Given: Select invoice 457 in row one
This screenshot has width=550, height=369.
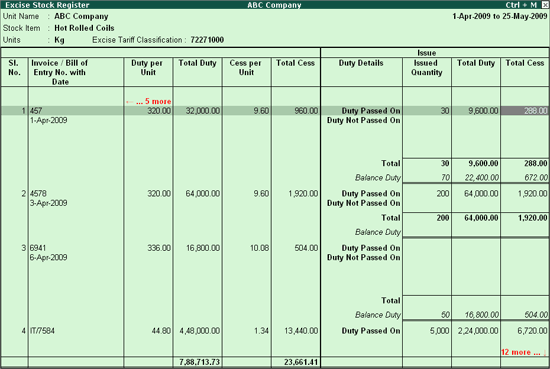Looking at the screenshot, I should (x=36, y=111).
